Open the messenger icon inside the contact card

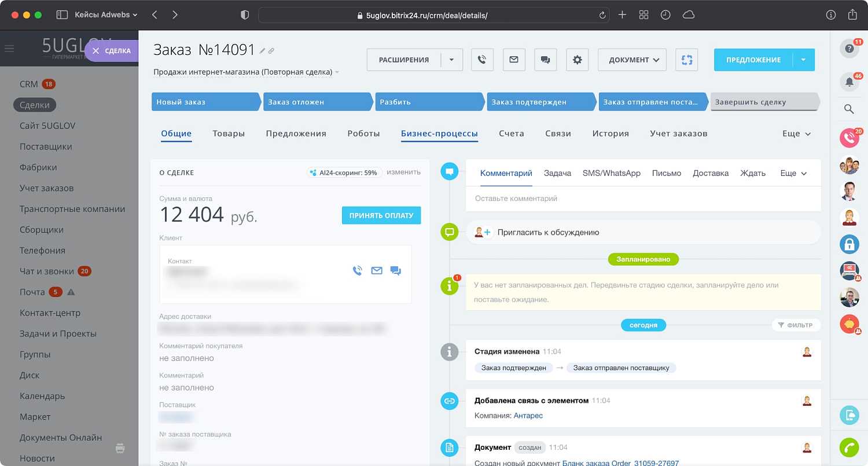[x=396, y=270]
